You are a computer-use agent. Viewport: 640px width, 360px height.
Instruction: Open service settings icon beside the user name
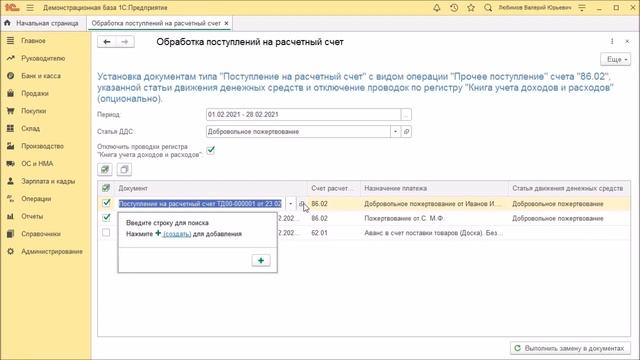click(x=582, y=8)
